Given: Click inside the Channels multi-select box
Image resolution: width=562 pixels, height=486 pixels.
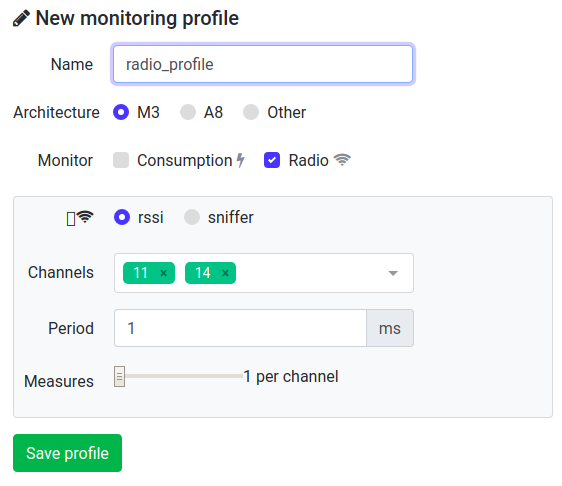Looking at the screenshot, I should 264,273.
